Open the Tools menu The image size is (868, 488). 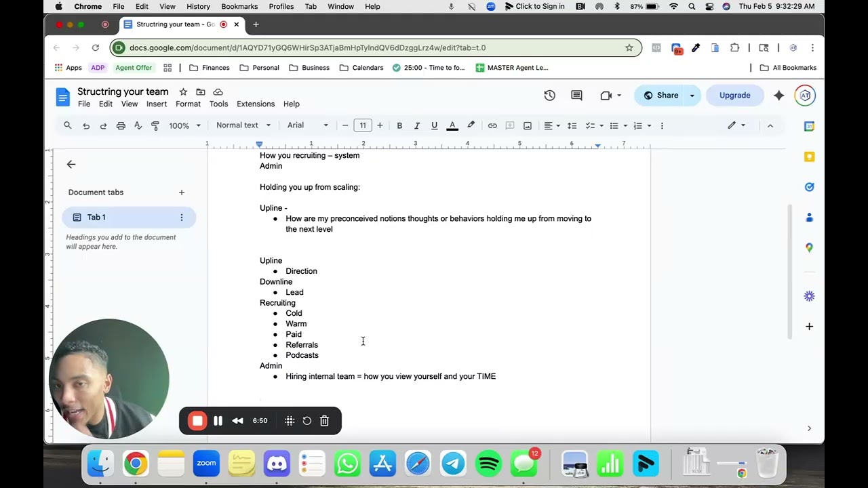pos(218,104)
